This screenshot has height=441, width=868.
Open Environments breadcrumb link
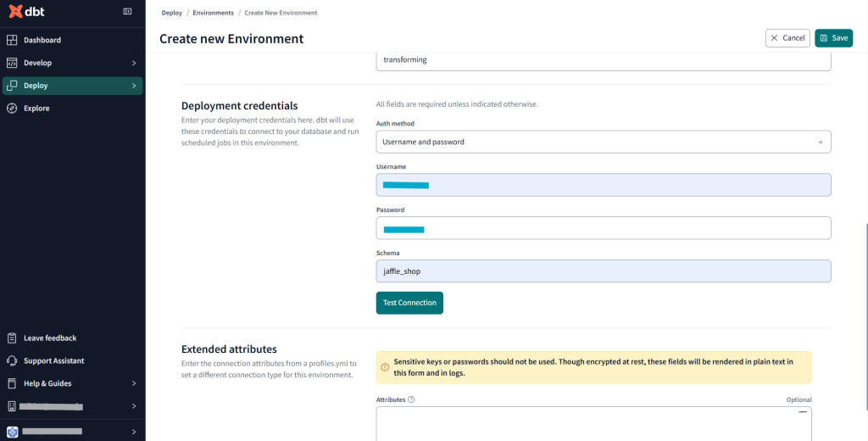(213, 13)
